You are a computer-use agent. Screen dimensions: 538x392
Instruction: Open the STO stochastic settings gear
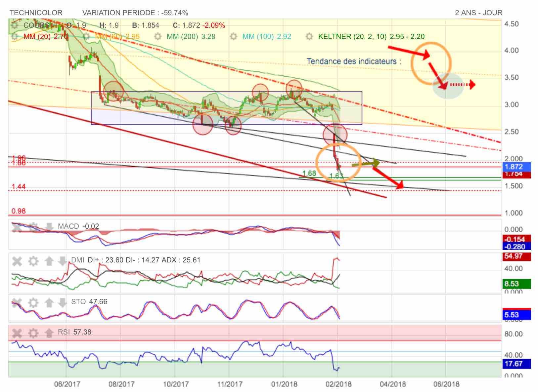(x=33, y=302)
